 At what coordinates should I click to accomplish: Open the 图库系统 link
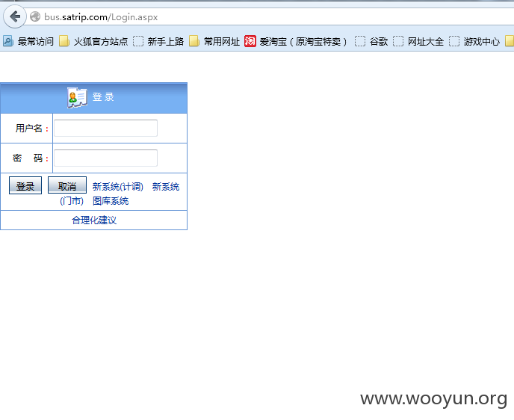(111, 201)
